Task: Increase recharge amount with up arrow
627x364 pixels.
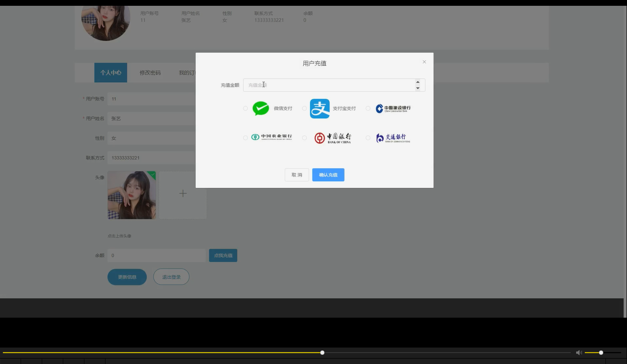Action: [x=418, y=82]
